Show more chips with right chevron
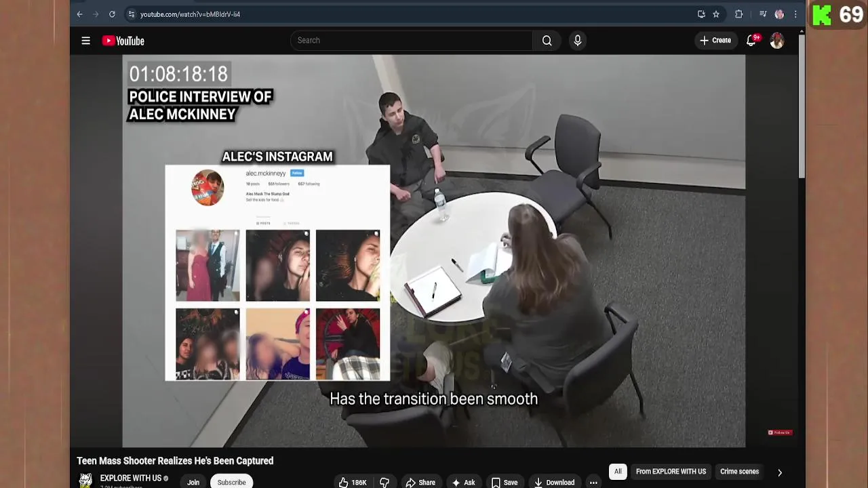The image size is (868, 488). (780, 472)
